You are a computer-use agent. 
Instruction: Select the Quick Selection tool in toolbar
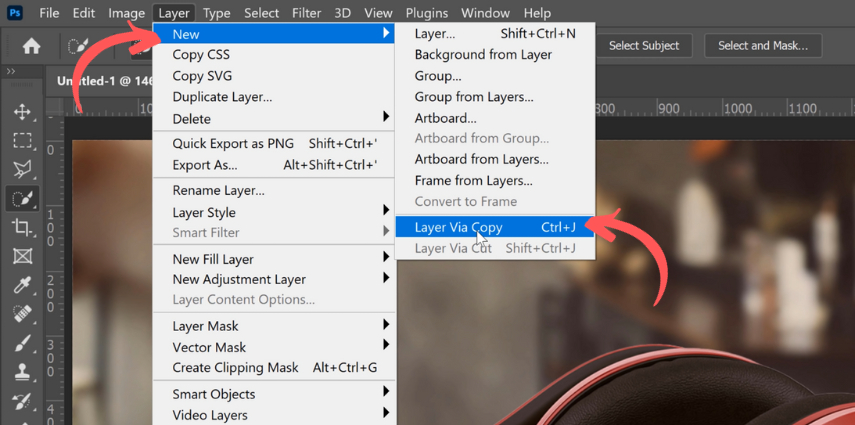pyautogui.click(x=22, y=199)
